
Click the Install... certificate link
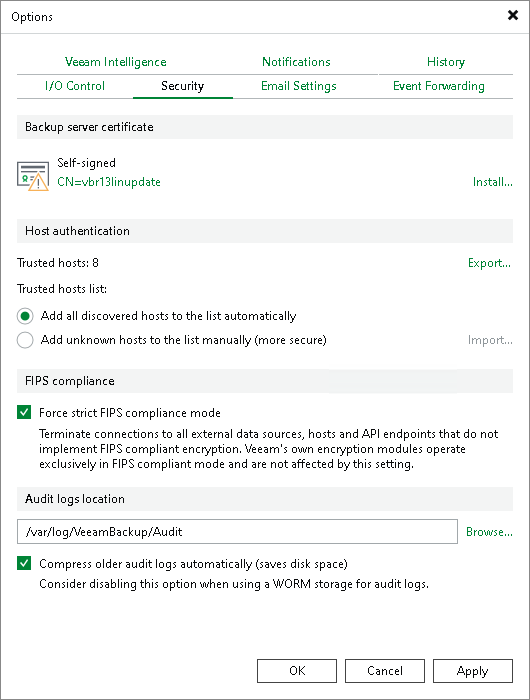click(492, 182)
